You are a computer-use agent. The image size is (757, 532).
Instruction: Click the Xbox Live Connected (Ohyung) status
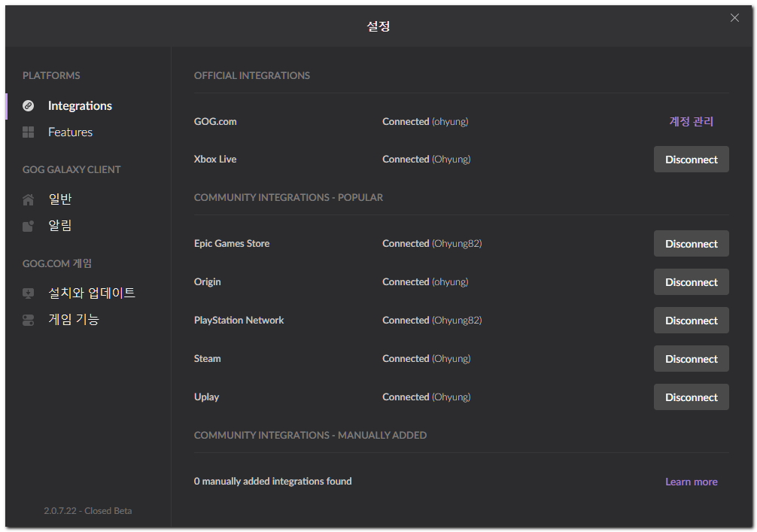tap(427, 160)
